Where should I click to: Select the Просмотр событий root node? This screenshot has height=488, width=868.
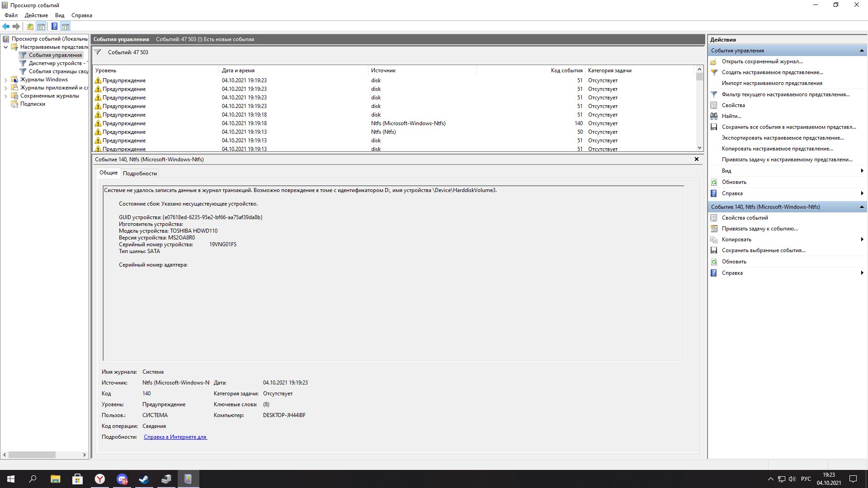click(x=45, y=39)
